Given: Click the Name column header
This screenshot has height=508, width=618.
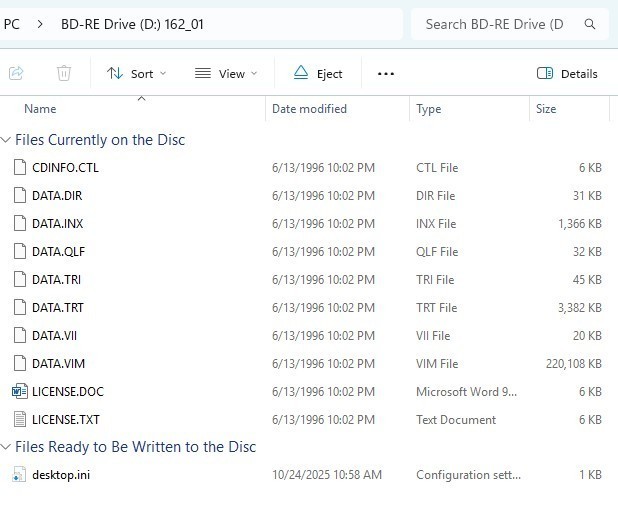Looking at the screenshot, I should (40, 109).
